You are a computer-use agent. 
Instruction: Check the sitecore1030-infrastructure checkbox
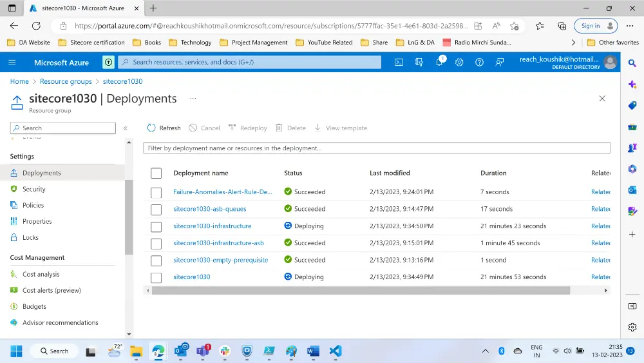[x=156, y=226]
